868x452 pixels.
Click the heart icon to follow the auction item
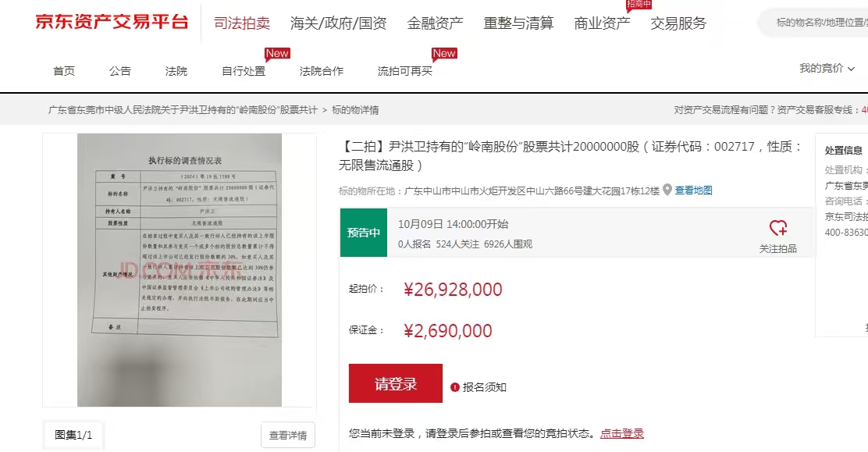(777, 228)
